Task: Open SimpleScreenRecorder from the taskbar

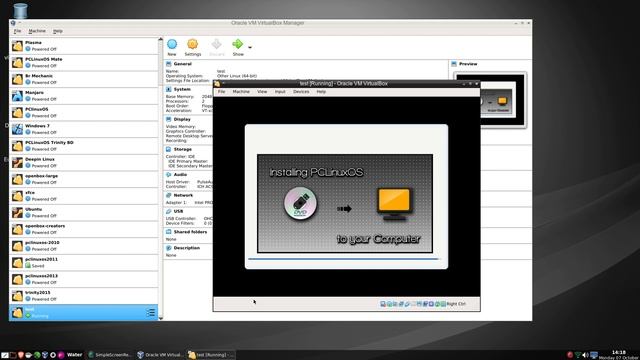Action: click(110, 355)
